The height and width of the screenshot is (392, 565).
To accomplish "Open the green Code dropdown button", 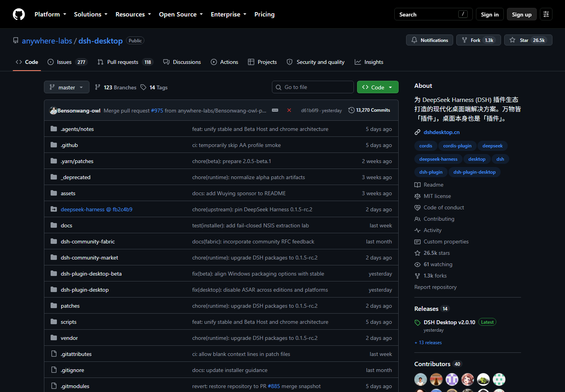I will 378,87.
